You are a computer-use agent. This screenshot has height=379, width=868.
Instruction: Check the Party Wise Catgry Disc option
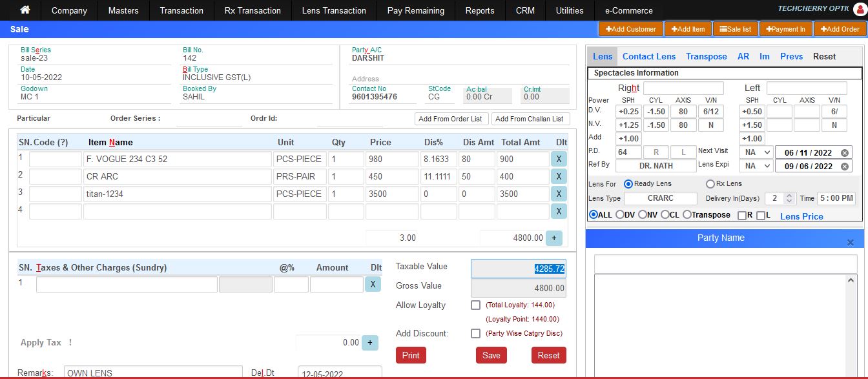tap(475, 333)
